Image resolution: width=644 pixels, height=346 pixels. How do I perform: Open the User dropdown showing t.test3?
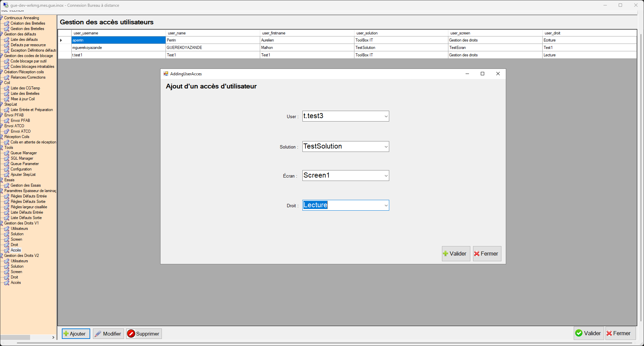386,116
